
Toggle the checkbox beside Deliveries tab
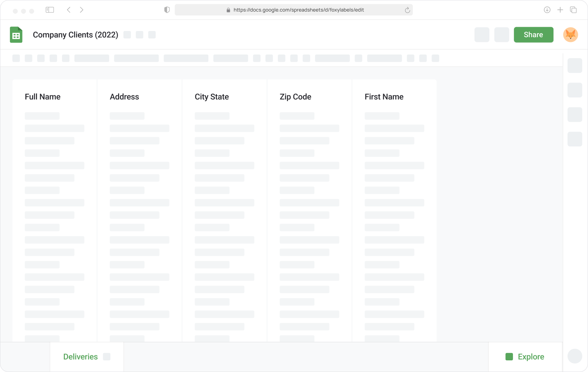pos(107,356)
